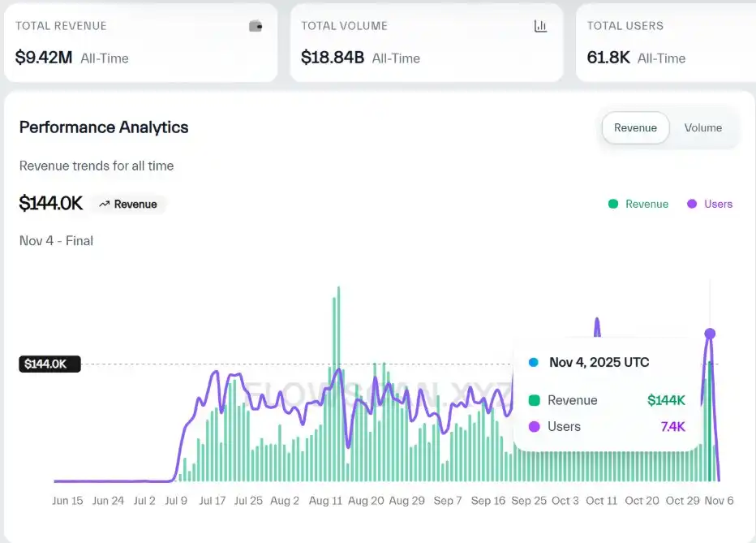Select the 61.8K Total Users value
Screen dimensions: 756x543
click(x=608, y=58)
